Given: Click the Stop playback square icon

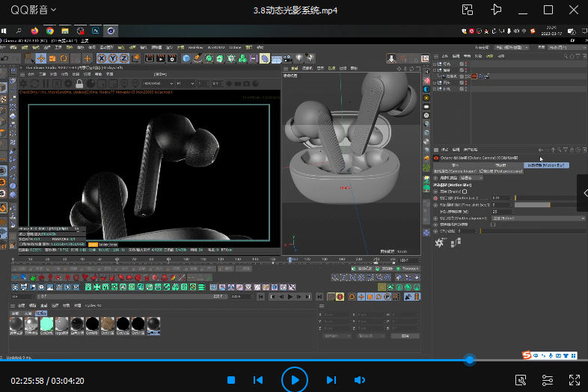Looking at the screenshot, I should pos(231,380).
